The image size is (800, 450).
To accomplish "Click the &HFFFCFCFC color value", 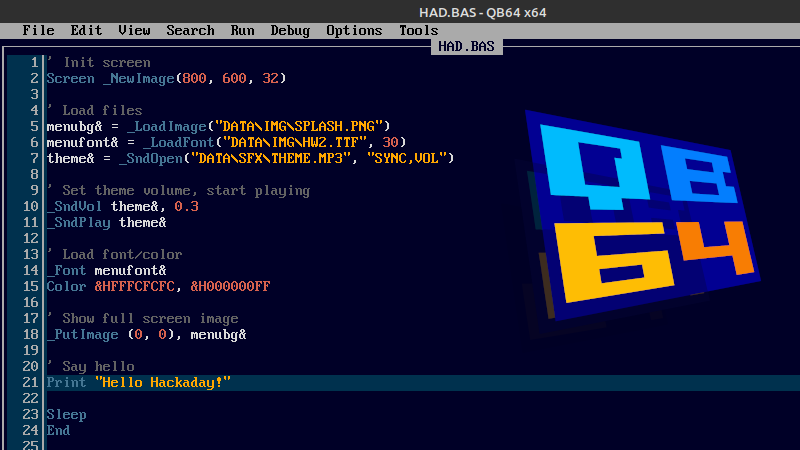I will click(x=134, y=287).
